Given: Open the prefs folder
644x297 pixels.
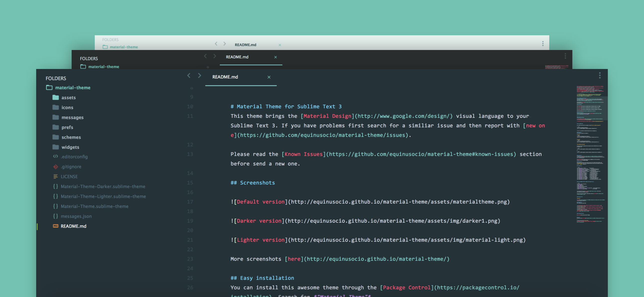Looking at the screenshot, I should pyautogui.click(x=67, y=127).
